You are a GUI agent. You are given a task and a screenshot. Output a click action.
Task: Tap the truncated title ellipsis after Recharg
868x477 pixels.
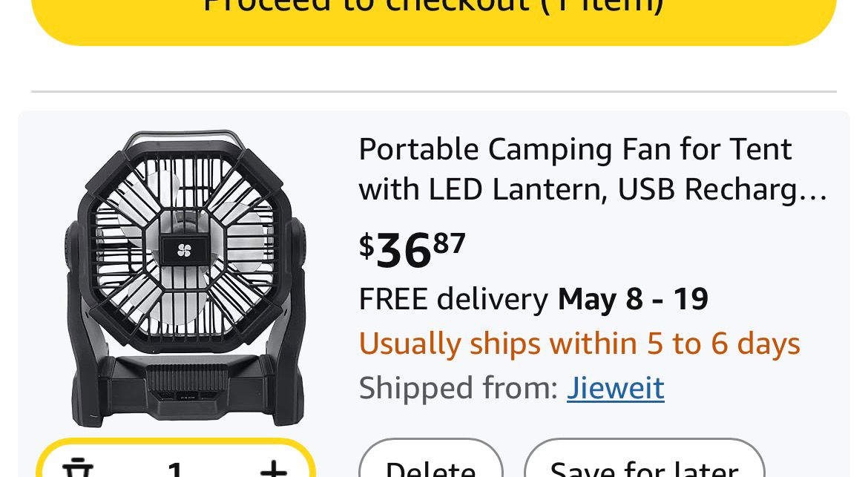pos(818,191)
